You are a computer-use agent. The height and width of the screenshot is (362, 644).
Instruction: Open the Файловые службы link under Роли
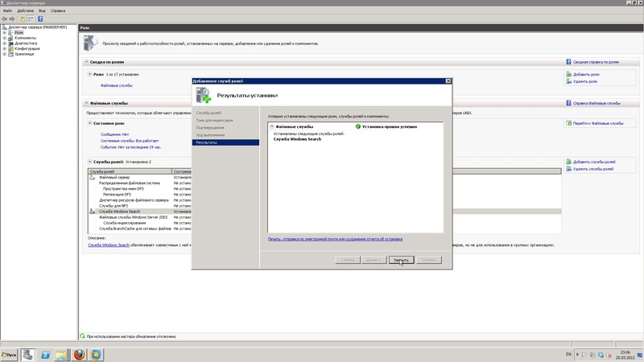[x=116, y=85]
